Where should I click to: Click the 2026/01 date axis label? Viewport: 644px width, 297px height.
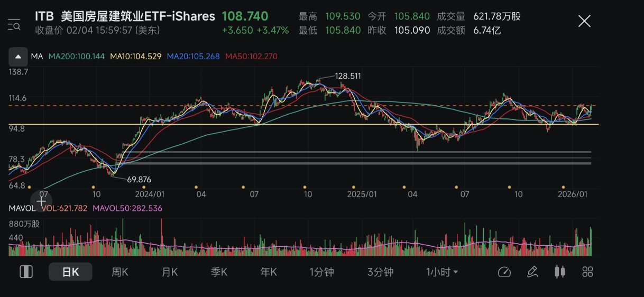574,194
